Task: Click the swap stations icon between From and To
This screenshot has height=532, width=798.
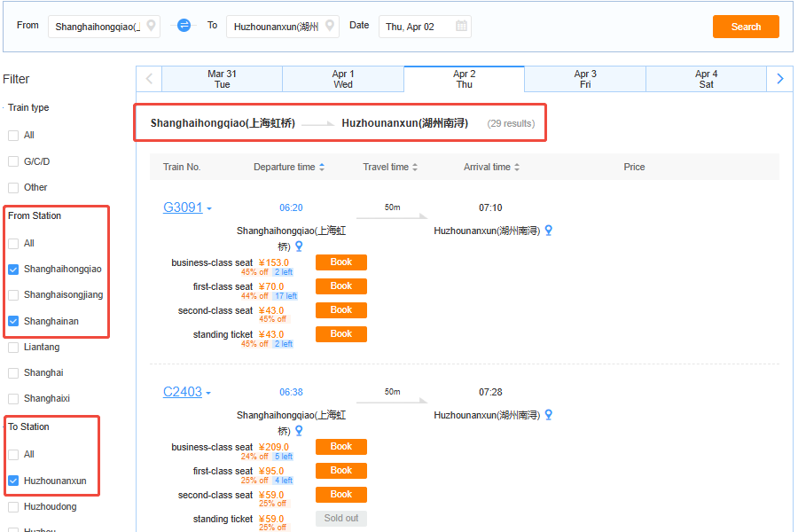Action: coord(184,26)
